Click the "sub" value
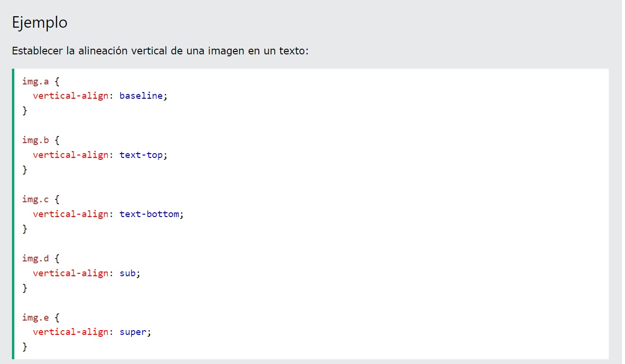625x364 pixels. coord(128,273)
